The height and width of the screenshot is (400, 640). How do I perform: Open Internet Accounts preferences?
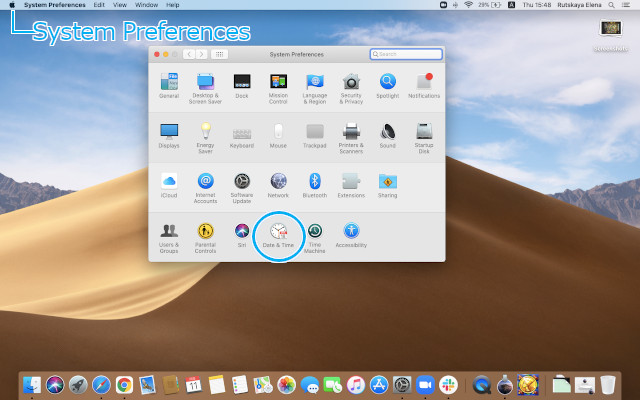205,188
